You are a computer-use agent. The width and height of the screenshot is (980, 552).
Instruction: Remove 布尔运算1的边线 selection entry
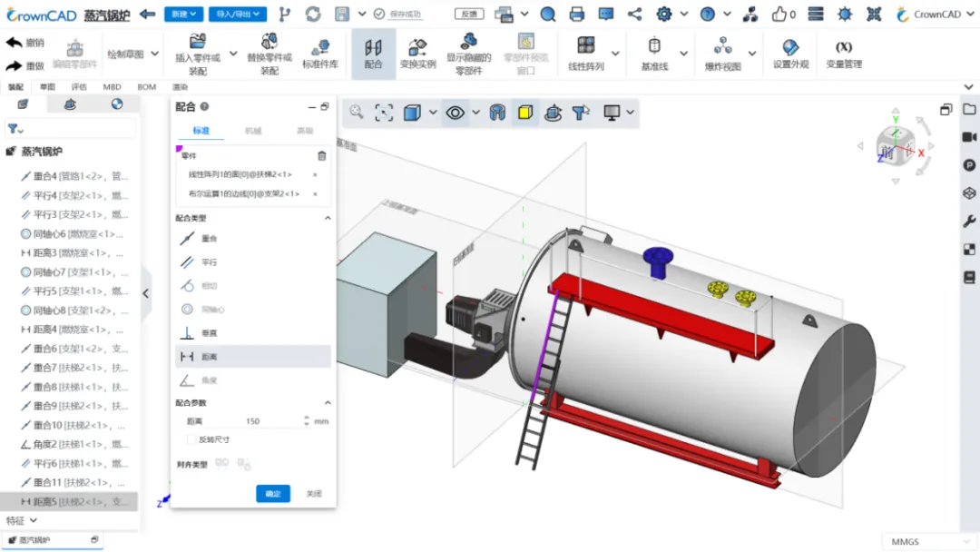click(x=315, y=193)
